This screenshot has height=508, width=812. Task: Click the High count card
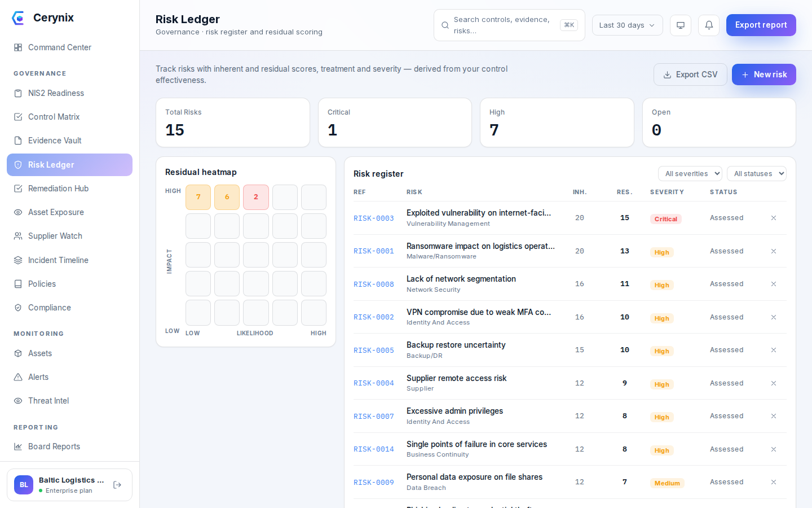click(x=557, y=122)
